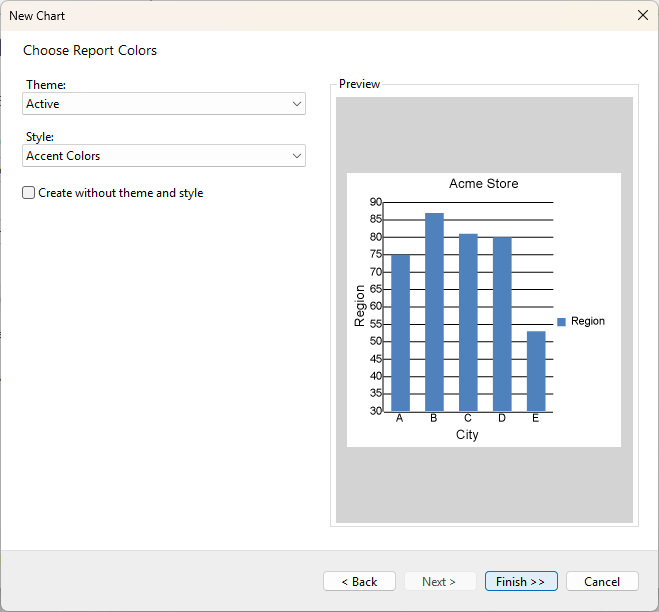Screen dimensions: 659x612
Task: Click the New Chart title bar
Action: point(300,15)
